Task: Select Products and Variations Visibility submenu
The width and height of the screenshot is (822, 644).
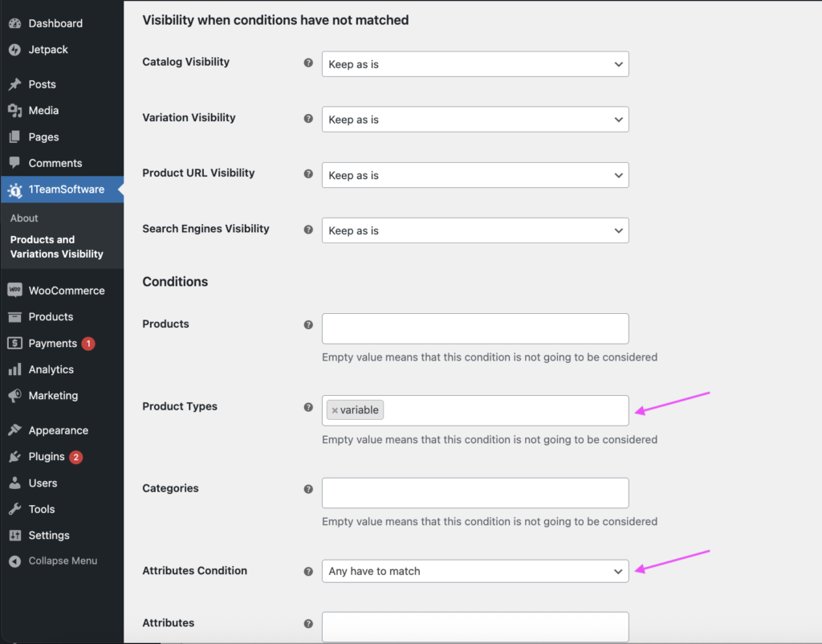Action: (56, 247)
